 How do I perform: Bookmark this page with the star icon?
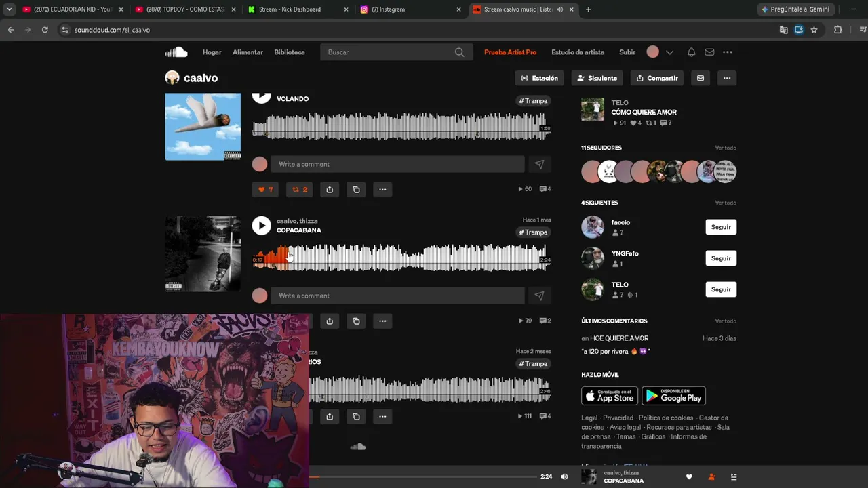(814, 30)
